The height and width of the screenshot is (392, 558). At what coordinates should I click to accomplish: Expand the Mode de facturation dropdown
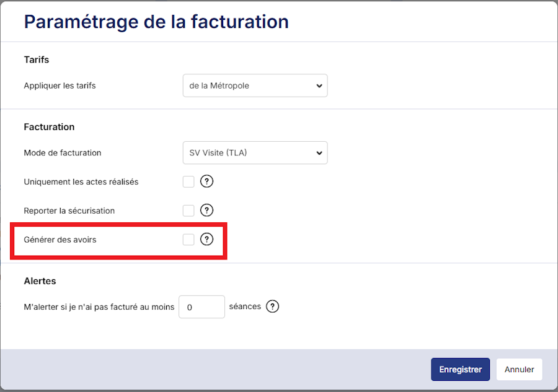pos(255,153)
